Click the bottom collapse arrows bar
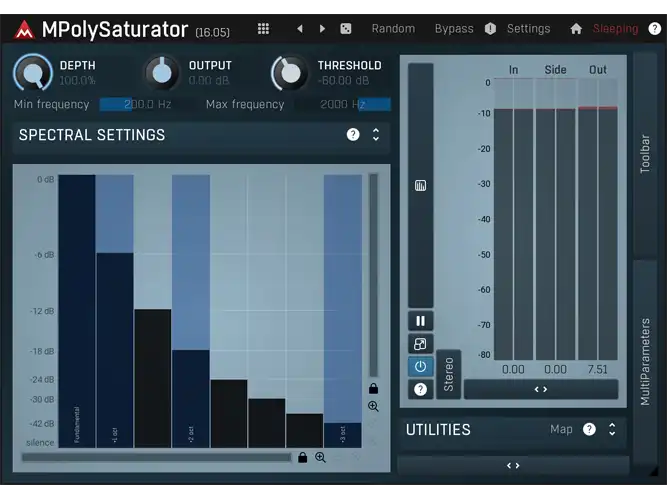The height and width of the screenshot is (500, 667). 513,466
